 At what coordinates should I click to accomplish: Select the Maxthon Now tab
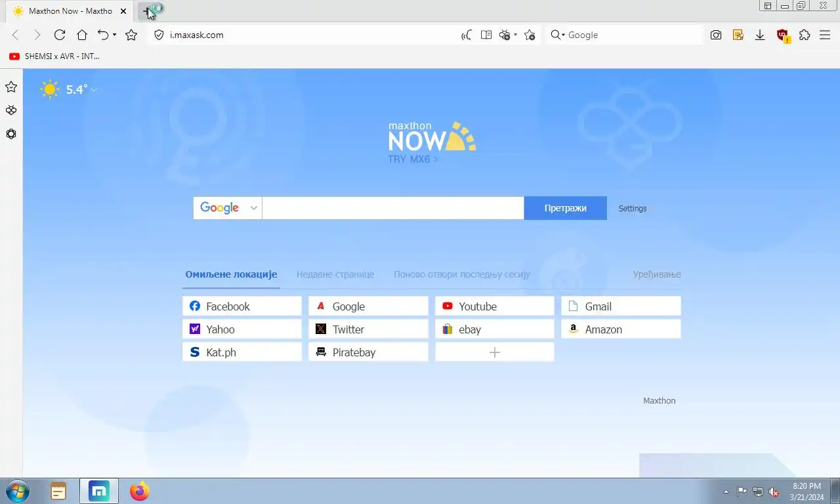tap(68, 11)
